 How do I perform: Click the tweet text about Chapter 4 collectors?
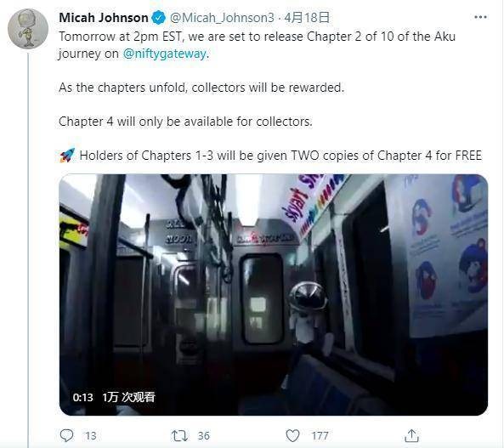pyautogui.click(x=185, y=122)
